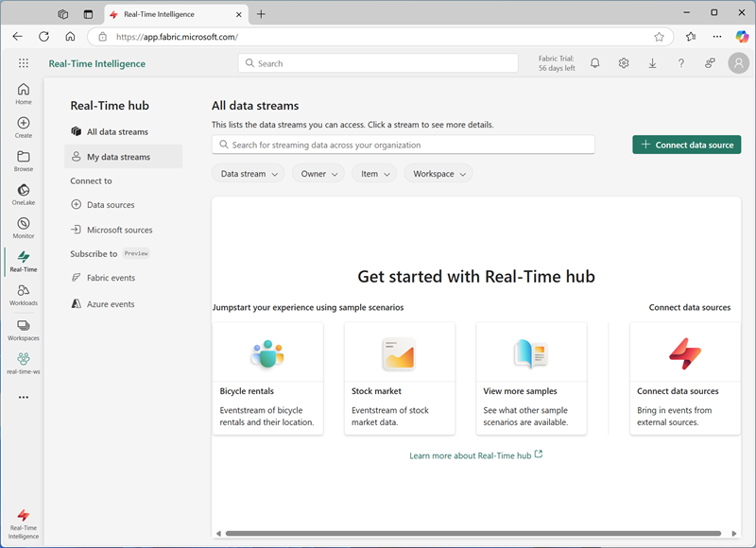
Task: Select Real-Time in the left rail
Action: pyautogui.click(x=23, y=262)
